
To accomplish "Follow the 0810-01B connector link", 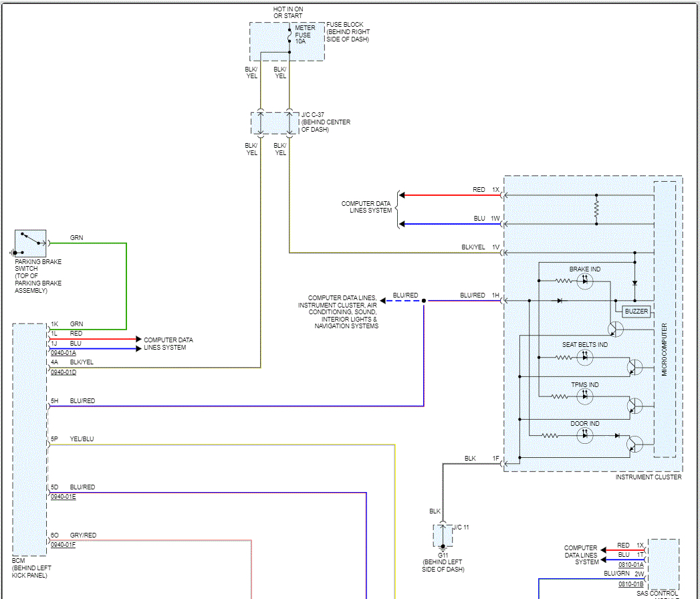I will [630, 584].
